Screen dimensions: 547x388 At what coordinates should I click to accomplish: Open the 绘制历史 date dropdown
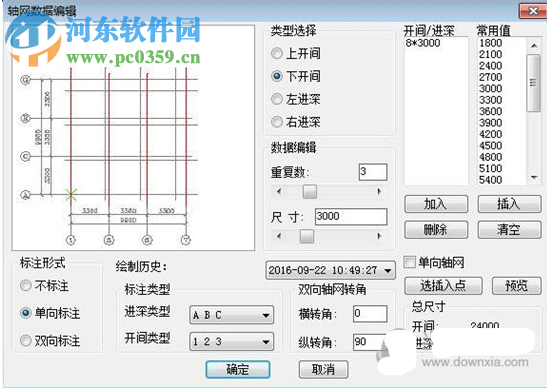(330, 270)
